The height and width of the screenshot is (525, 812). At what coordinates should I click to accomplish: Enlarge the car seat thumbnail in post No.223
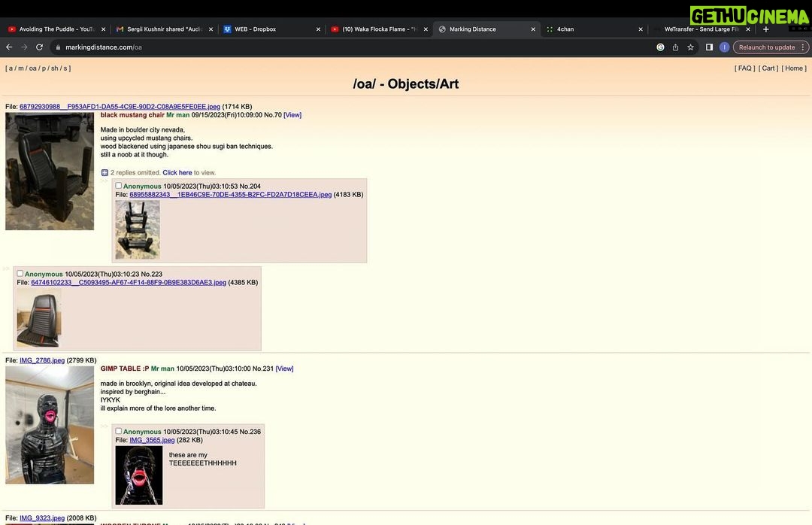(x=39, y=317)
